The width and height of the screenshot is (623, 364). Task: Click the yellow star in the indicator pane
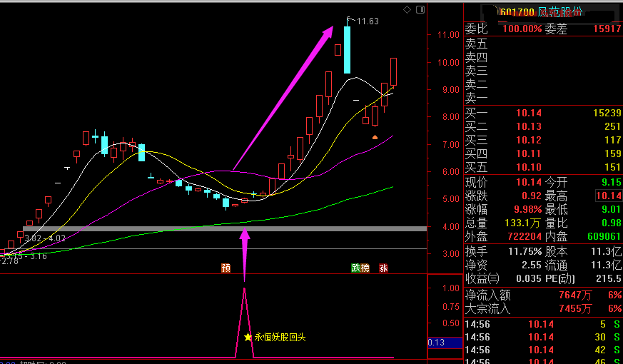coord(248,338)
